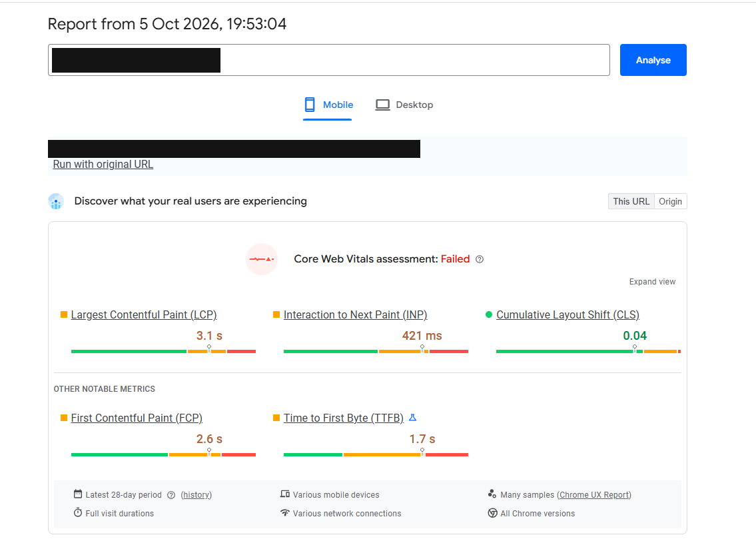Open help icon next to Latest 28-day period

click(171, 496)
